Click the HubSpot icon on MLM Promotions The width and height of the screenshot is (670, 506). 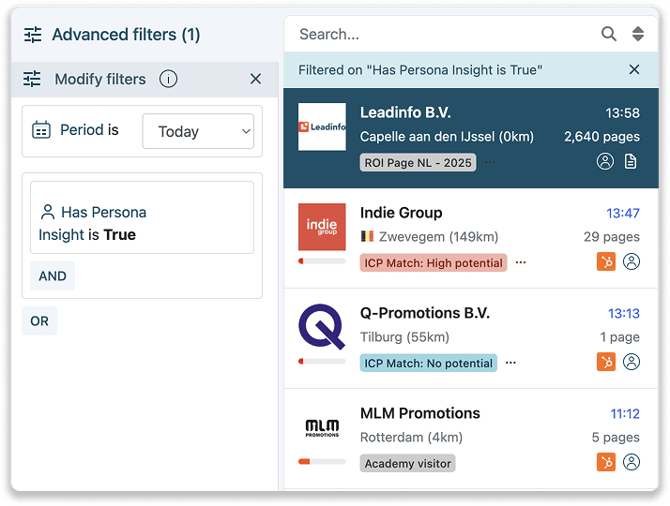pyautogui.click(x=605, y=462)
